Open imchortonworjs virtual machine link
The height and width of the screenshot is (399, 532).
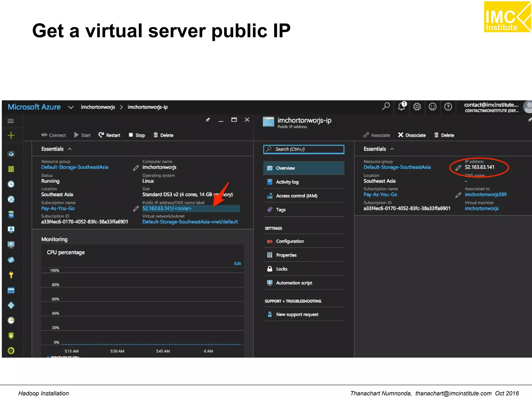(482, 208)
